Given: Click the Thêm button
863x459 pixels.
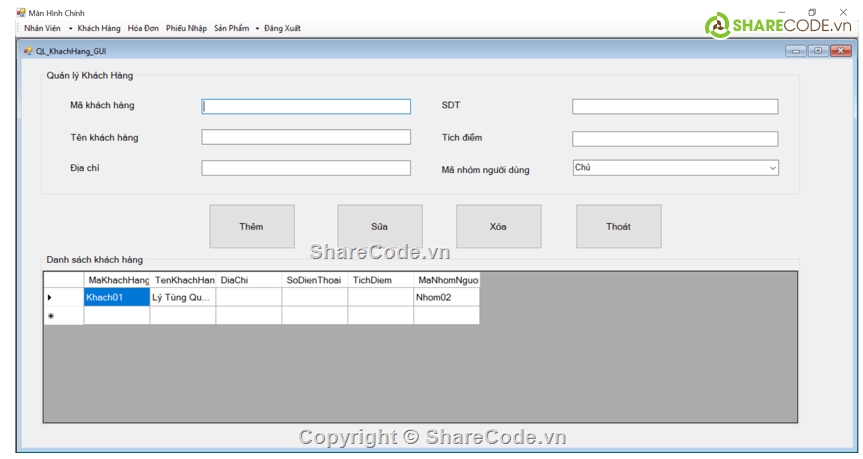Looking at the screenshot, I should click(252, 226).
